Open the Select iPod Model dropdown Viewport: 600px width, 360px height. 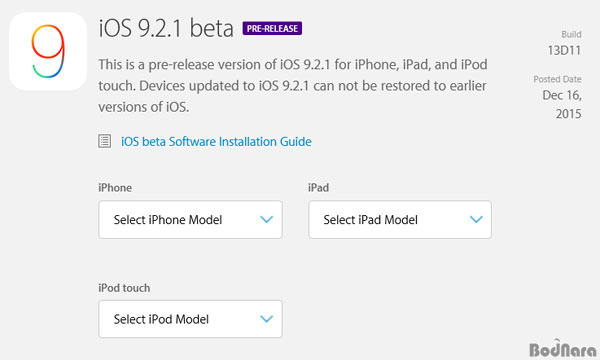click(190, 319)
